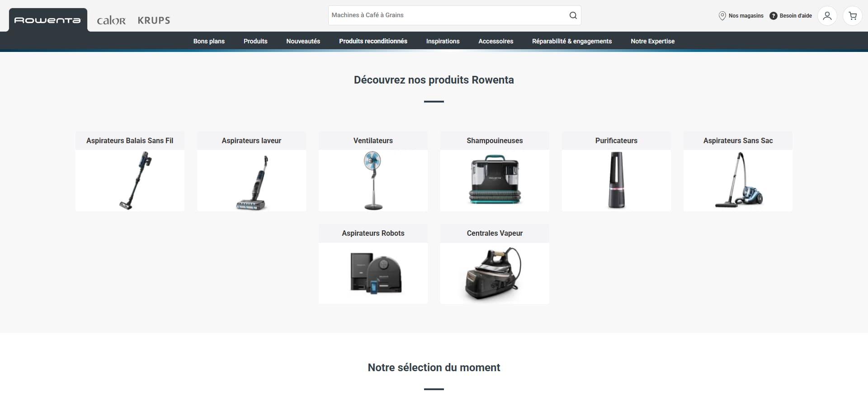Open the Inspirations menu
Image resolution: width=868 pixels, height=415 pixels.
coord(443,41)
